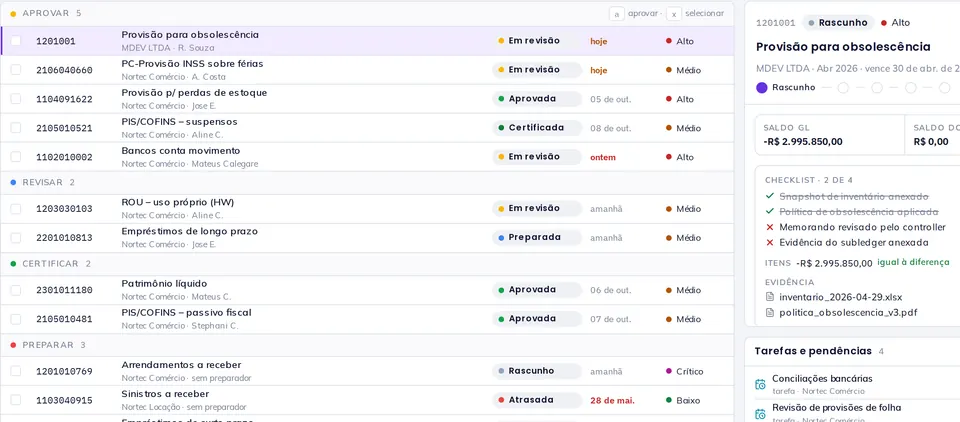Select the Sinistros a receber row checkbox
This screenshot has width=960, height=422.
pyautogui.click(x=16, y=400)
